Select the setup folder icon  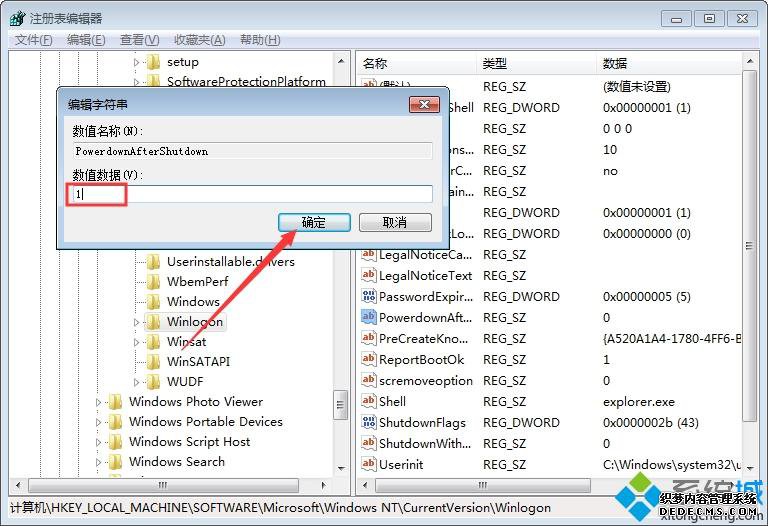point(153,62)
